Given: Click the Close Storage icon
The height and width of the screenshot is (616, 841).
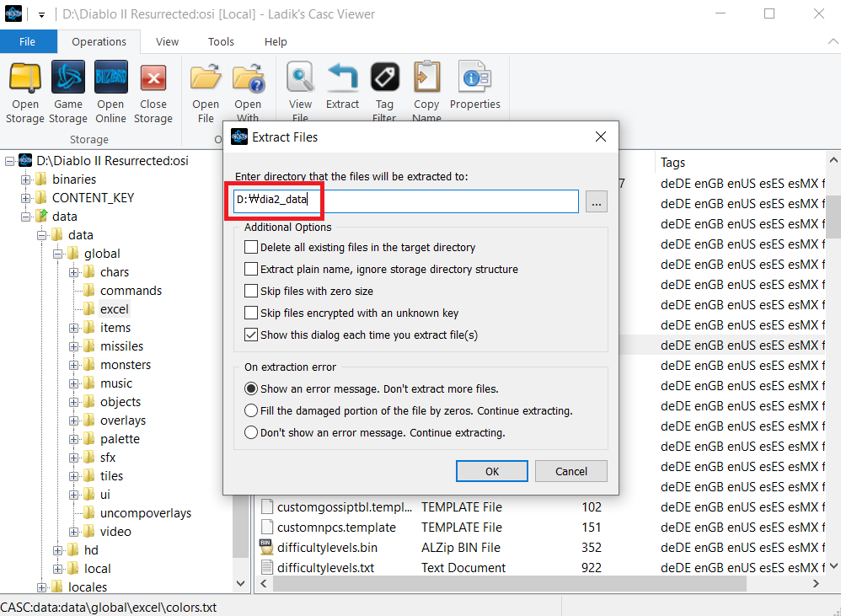Looking at the screenshot, I should click(x=153, y=79).
